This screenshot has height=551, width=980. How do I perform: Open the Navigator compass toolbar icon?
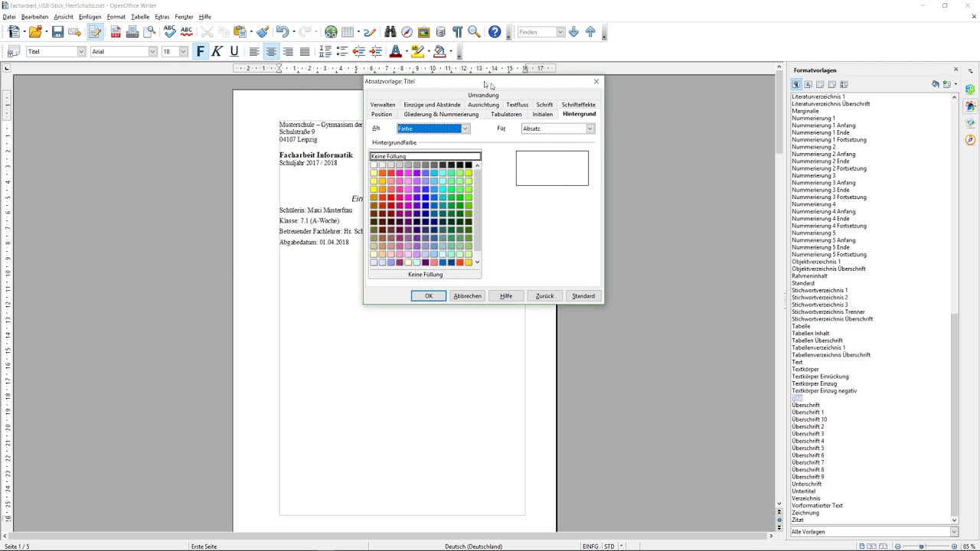pos(407,32)
